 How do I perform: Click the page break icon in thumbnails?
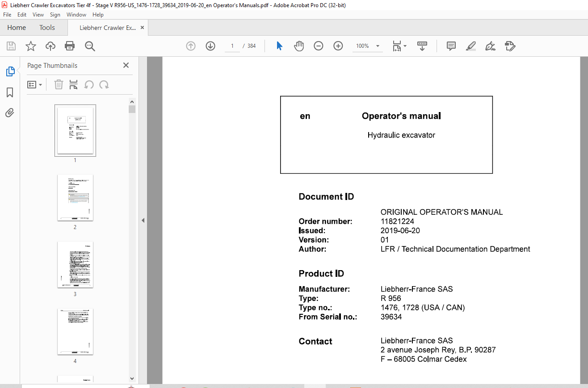point(74,84)
